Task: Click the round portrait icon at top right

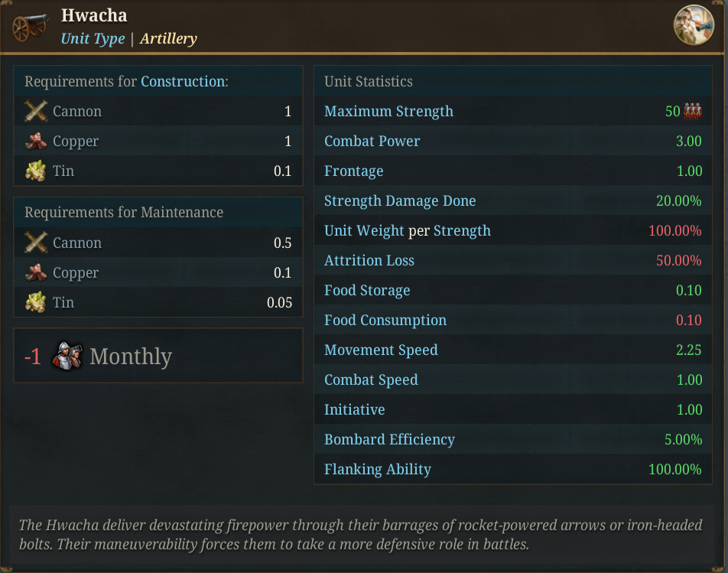Action: click(694, 25)
